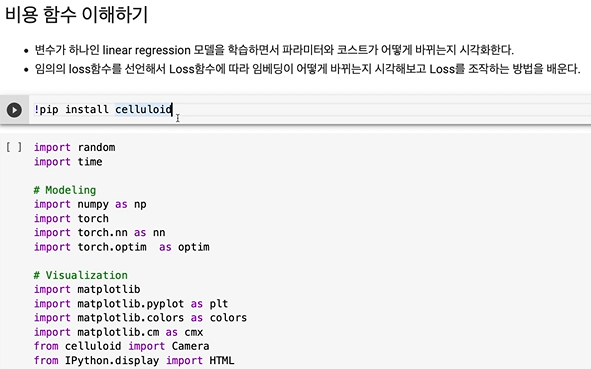Click the 'import matplotlib.colors as colors' line
This screenshot has height=369, width=591.
[141, 318]
